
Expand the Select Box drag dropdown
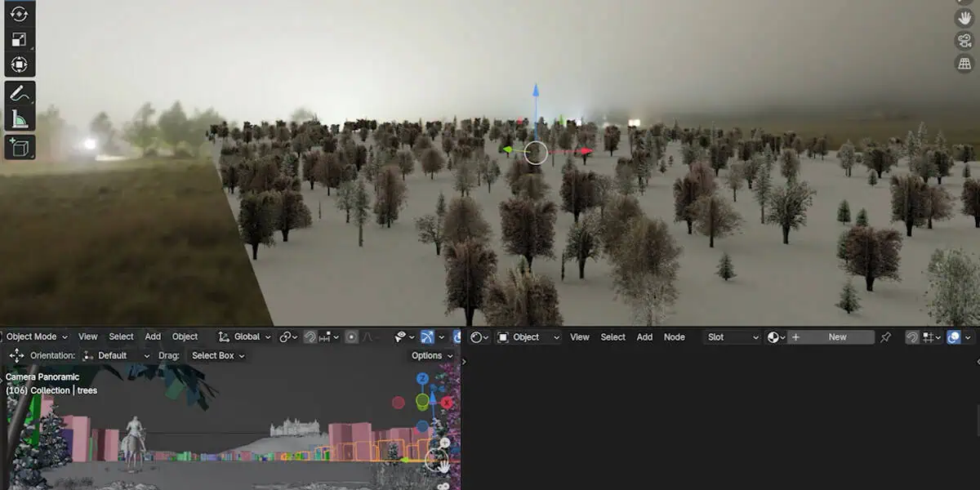217,355
